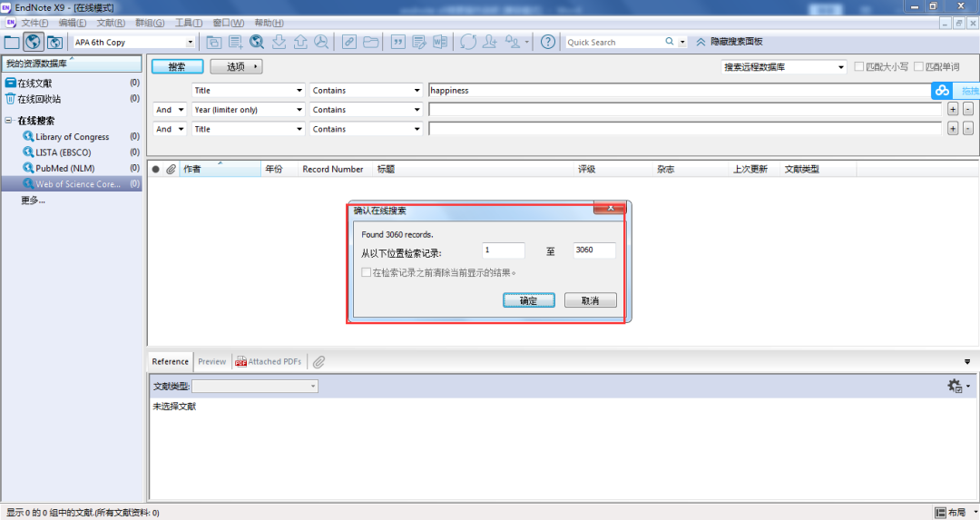Click Quick Search magnifier icon

pyautogui.click(x=670, y=42)
